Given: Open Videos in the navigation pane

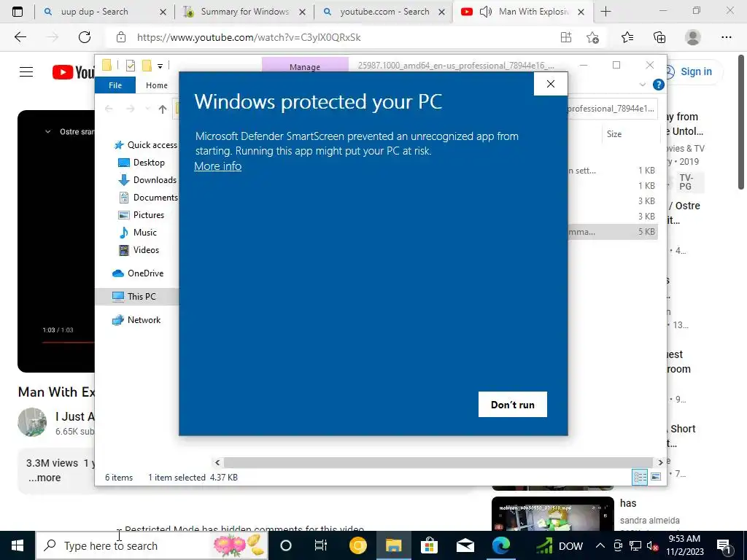Looking at the screenshot, I should [139, 250].
